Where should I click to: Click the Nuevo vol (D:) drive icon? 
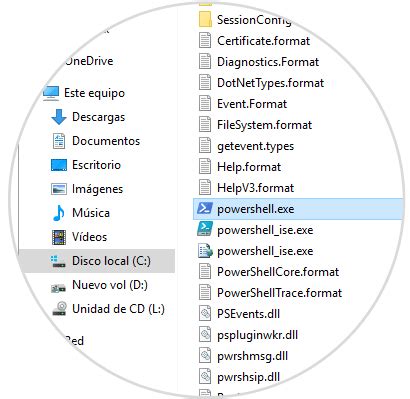(x=58, y=287)
